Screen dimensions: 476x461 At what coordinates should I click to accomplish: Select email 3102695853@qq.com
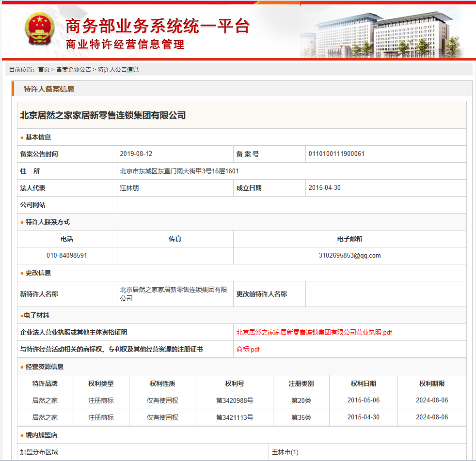tap(349, 255)
